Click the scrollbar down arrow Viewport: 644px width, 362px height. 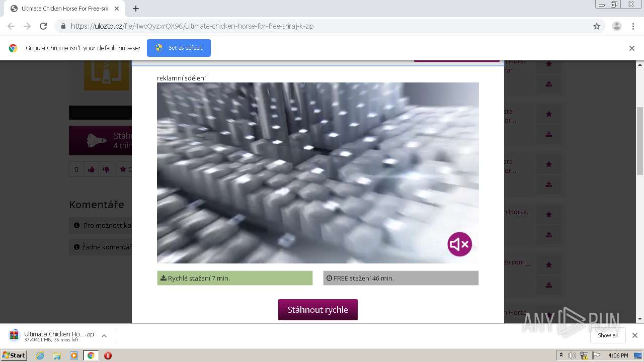coord(640,319)
